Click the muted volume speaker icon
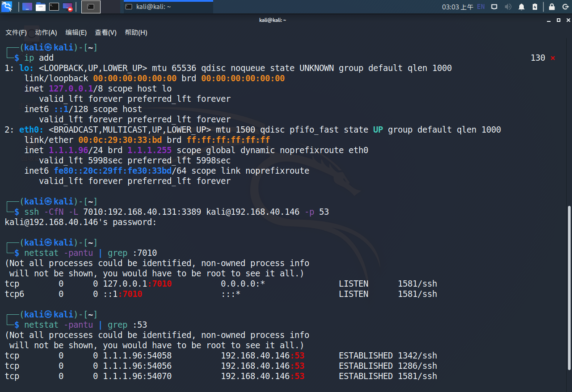Screen dimensions: 572x392 (x=508, y=7)
